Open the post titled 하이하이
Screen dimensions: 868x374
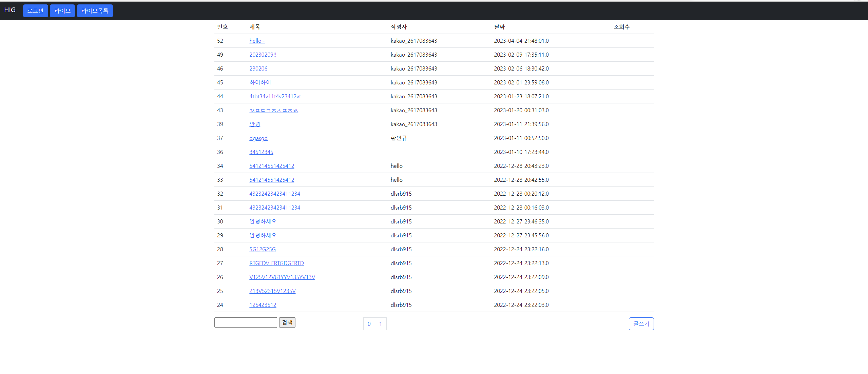coord(260,82)
